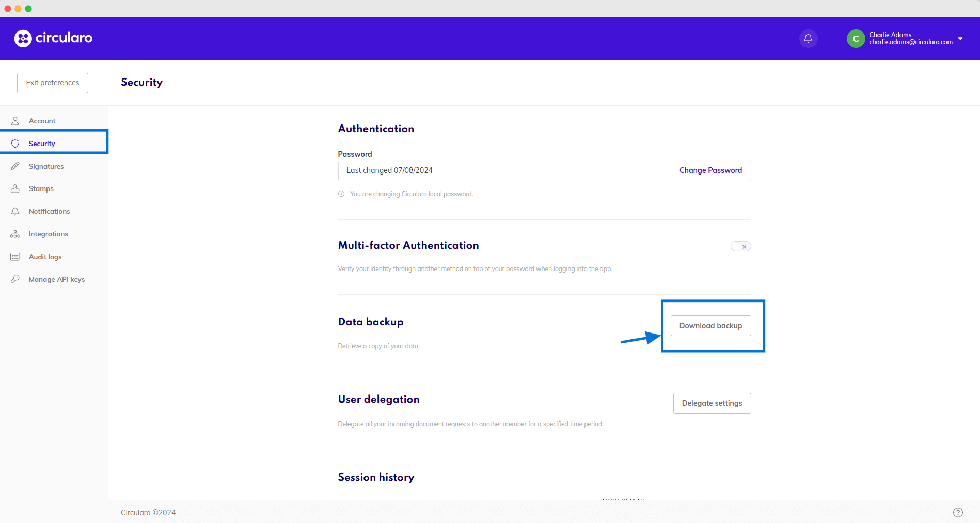Click the Circularo logo
This screenshot has width=980, height=523.
coord(54,38)
